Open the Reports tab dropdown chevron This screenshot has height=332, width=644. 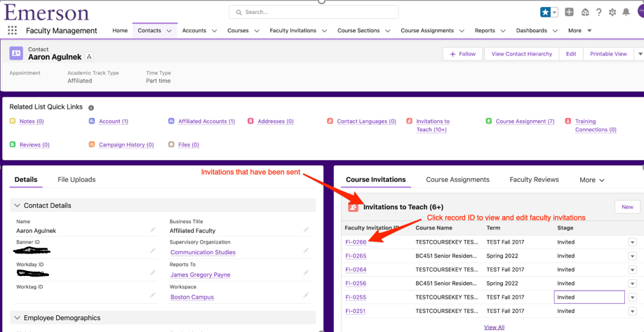503,31
